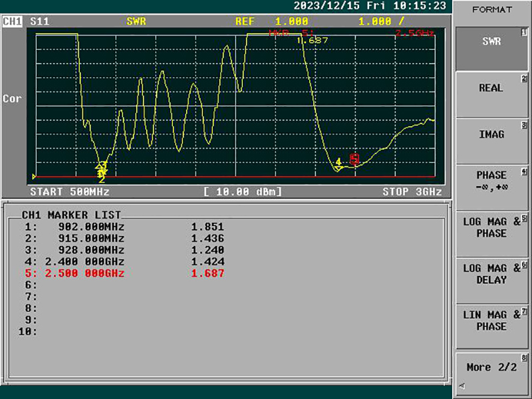532x399 pixels.
Task: Select LOG MAG & PHASE softkey
Action: 491,234
